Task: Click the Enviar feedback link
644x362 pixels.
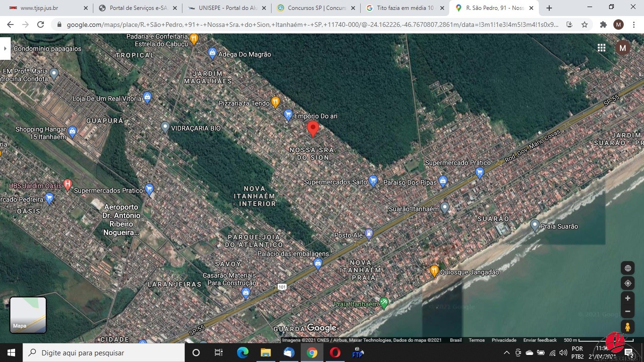Action: [x=540, y=340]
